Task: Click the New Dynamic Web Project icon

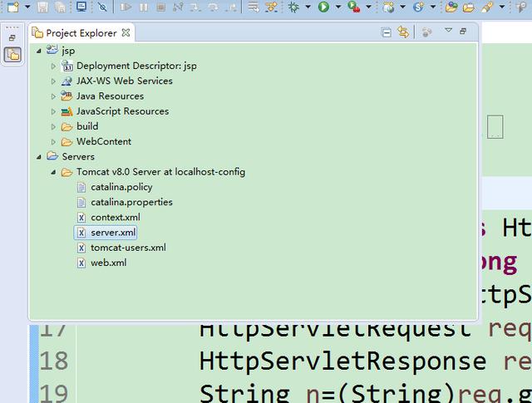Action: coord(388,7)
